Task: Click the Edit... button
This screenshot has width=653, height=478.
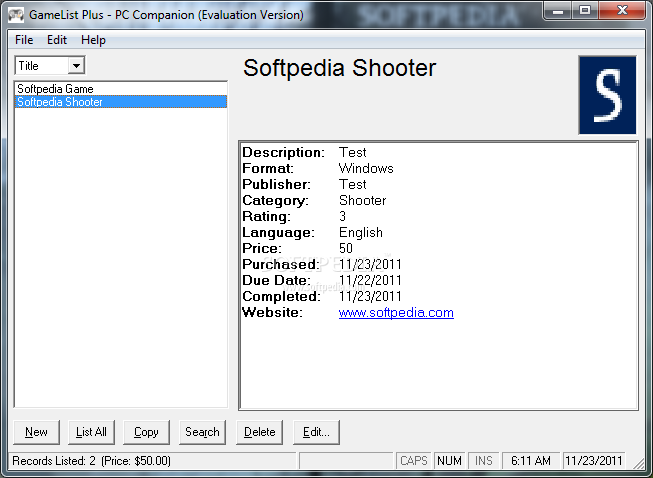Action: tap(316, 432)
